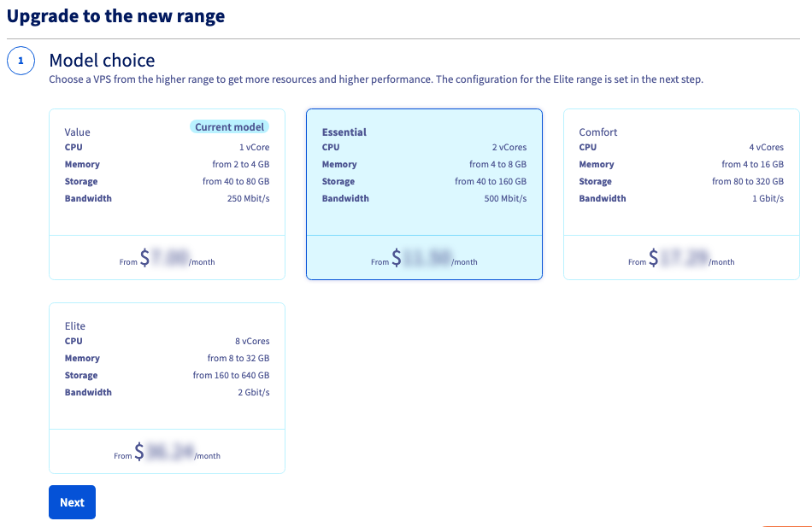The height and width of the screenshot is (527, 812).
Task: Click the Comfort card price per month
Action: (681, 258)
